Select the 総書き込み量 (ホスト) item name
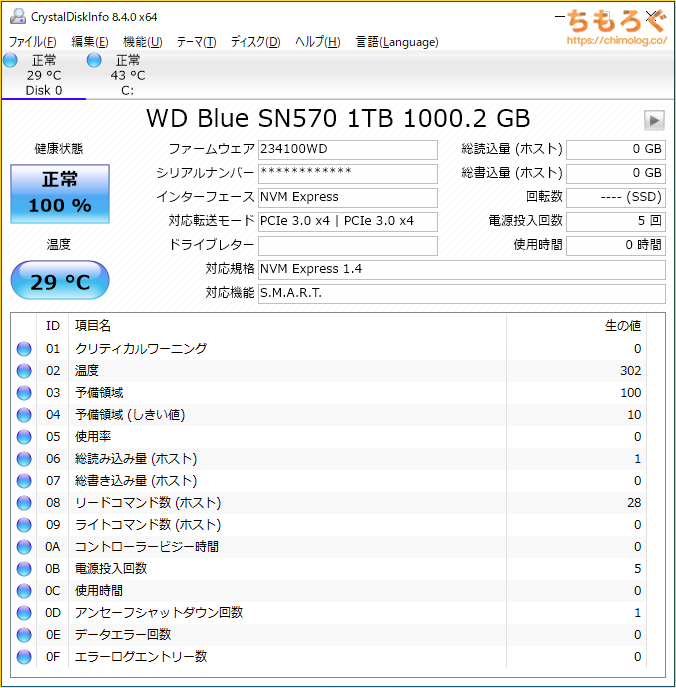Viewport: 676px width, 688px height. [136, 481]
